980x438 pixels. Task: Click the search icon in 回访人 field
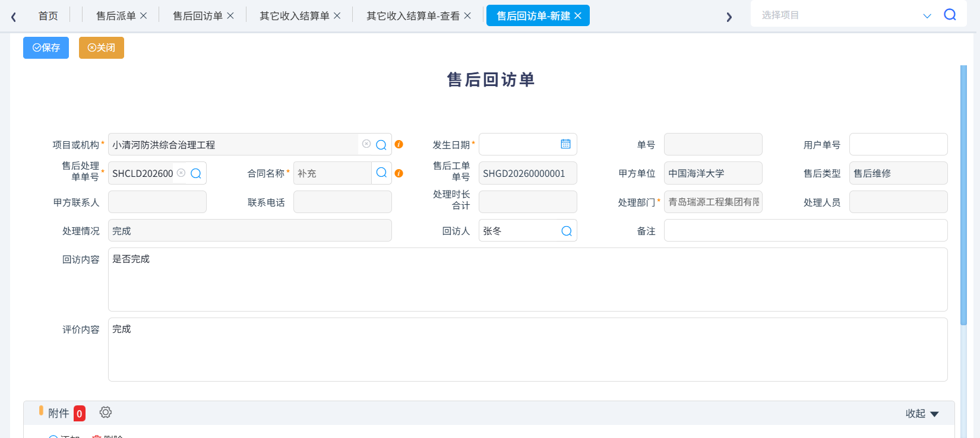point(567,231)
